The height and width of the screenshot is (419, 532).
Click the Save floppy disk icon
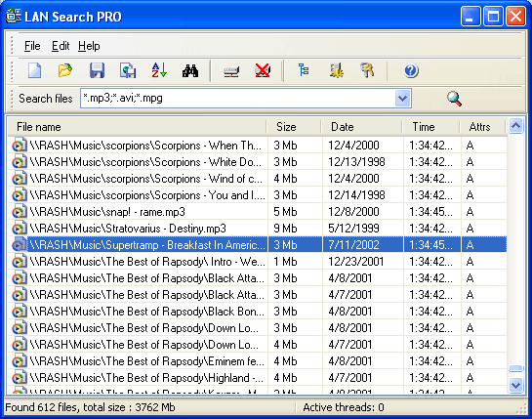coord(97,70)
